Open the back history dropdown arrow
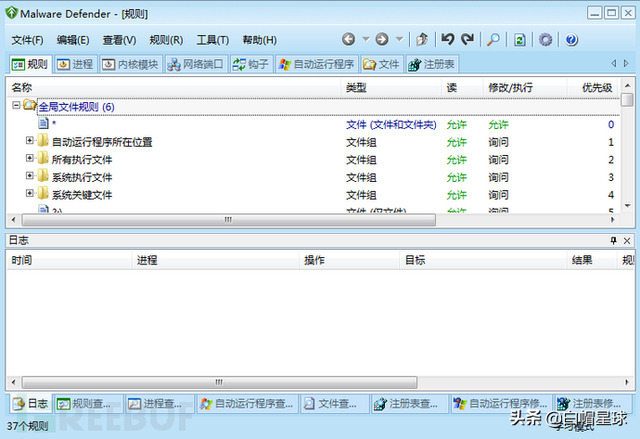 (x=366, y=40)
